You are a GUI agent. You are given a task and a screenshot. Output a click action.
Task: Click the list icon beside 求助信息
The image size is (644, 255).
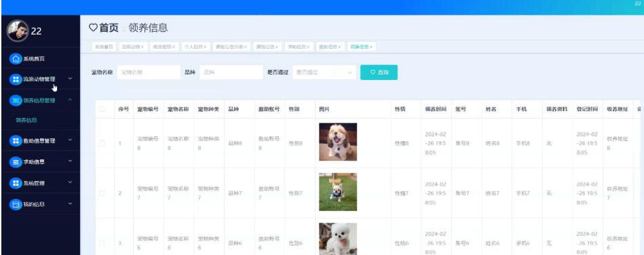(16, 162)
